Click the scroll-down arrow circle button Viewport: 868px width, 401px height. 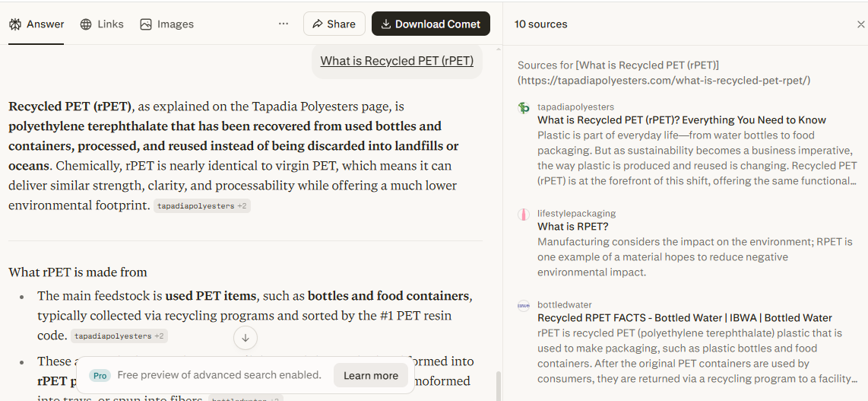(246, 338)
